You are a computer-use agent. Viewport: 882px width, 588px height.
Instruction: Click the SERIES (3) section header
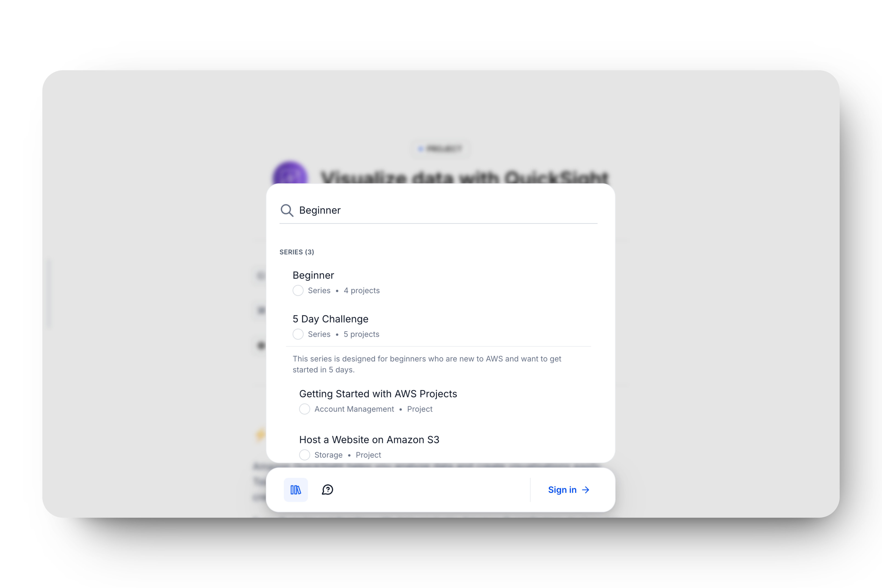[297, 252]
